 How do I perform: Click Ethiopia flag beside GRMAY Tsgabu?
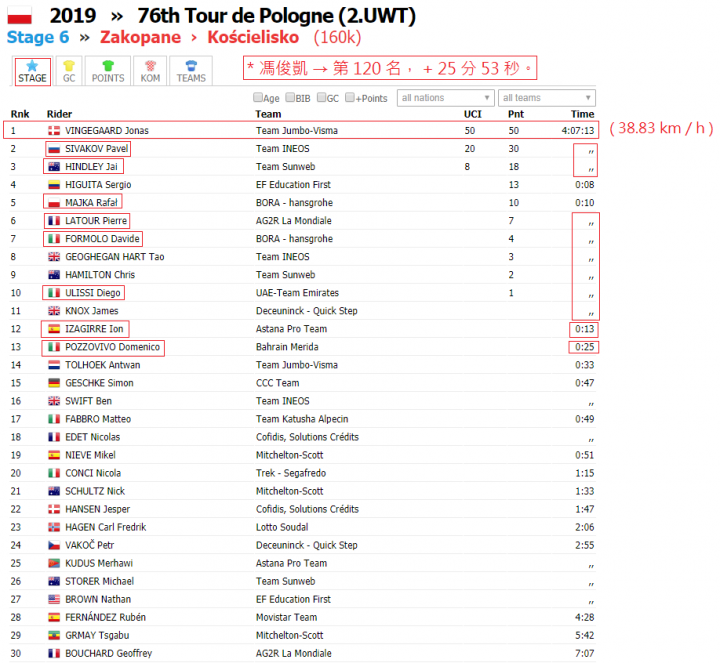tap(54, 635)
